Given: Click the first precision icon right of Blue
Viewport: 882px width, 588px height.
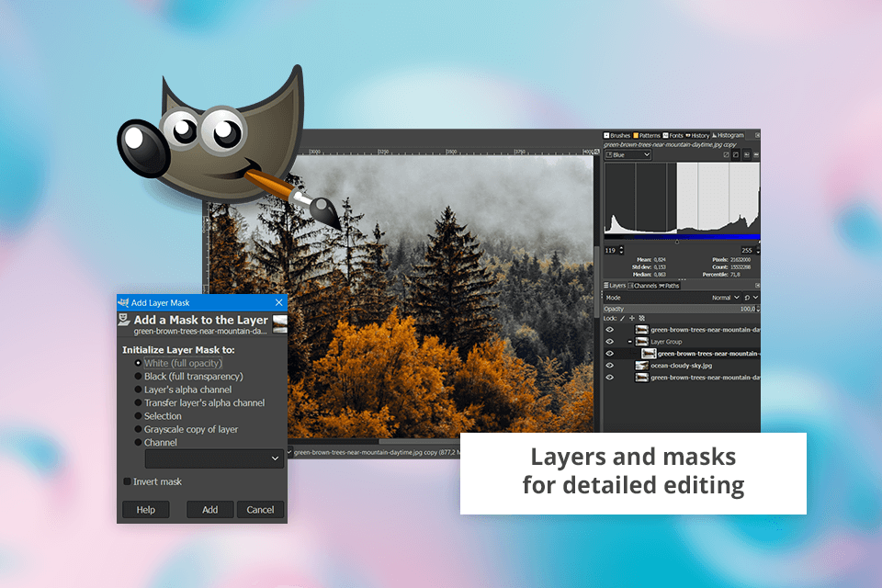Looking at the screenshot, I should [x=726, y=154].
